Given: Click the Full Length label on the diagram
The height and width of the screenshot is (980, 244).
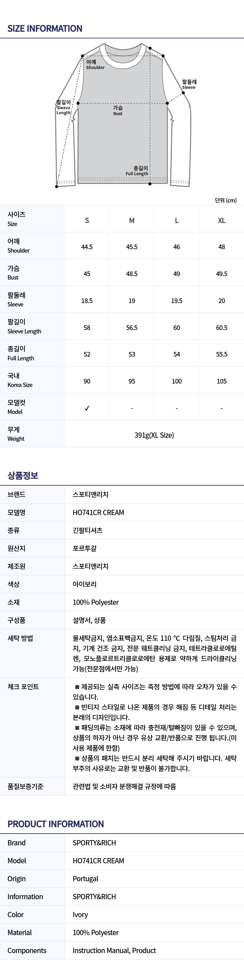Looking at the screenshot, I should pyautogui.click(x=137, y=171).
